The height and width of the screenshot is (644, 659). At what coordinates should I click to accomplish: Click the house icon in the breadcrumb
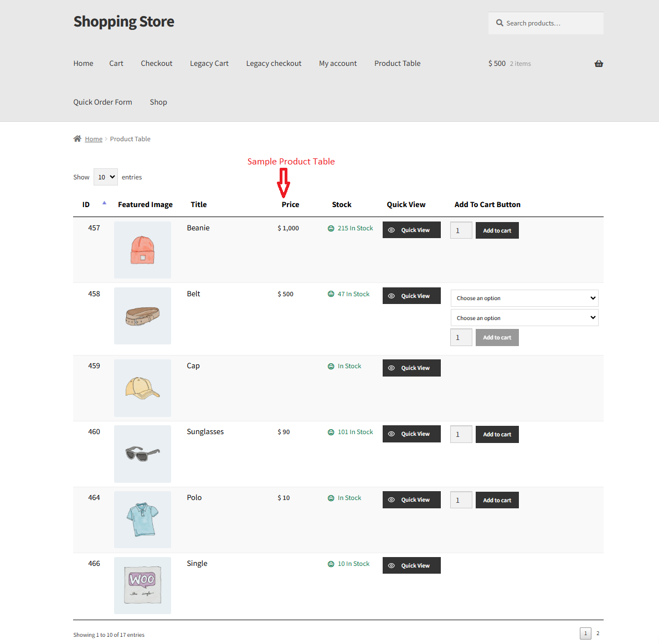tap(77, 138)
